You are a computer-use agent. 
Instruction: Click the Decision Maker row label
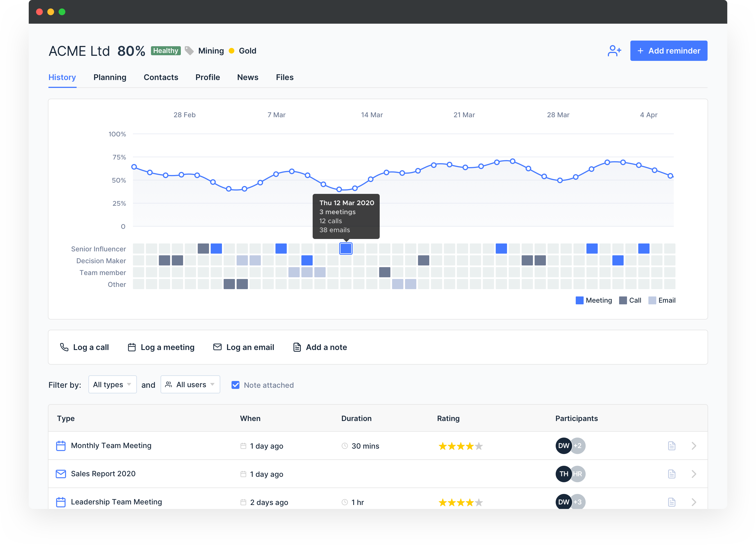click(x=101, y=261)
